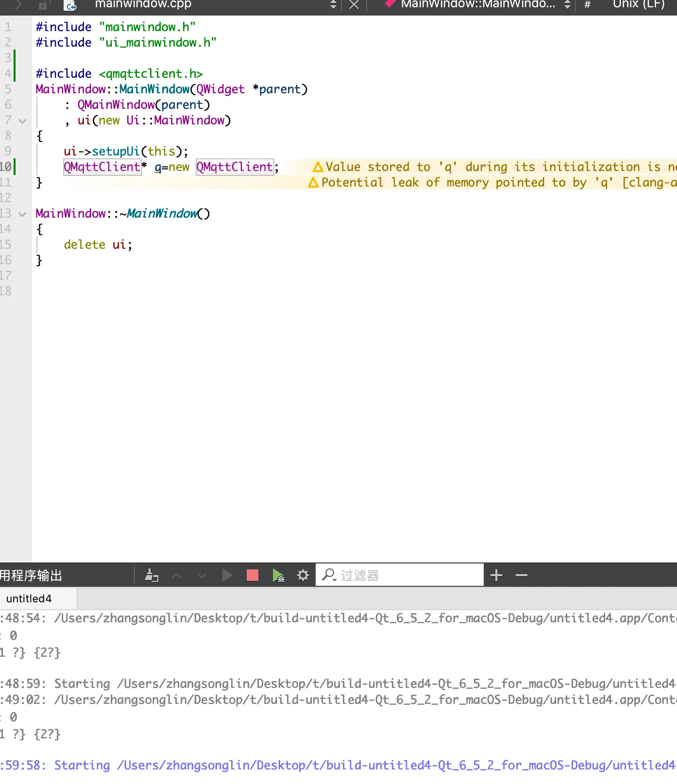This screenshot has width=677, height=784.
Task: Click 49:02 output path line
Action: click(x=338, y=699)
